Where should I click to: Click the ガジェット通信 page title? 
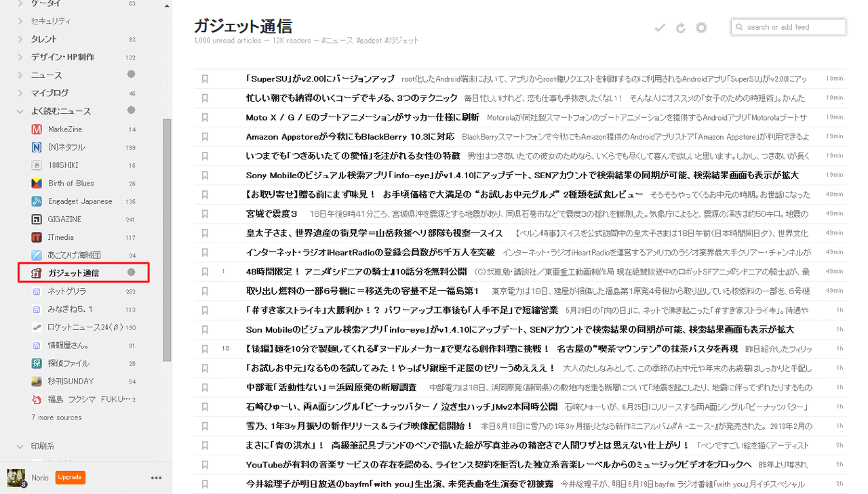coord(243,26)
